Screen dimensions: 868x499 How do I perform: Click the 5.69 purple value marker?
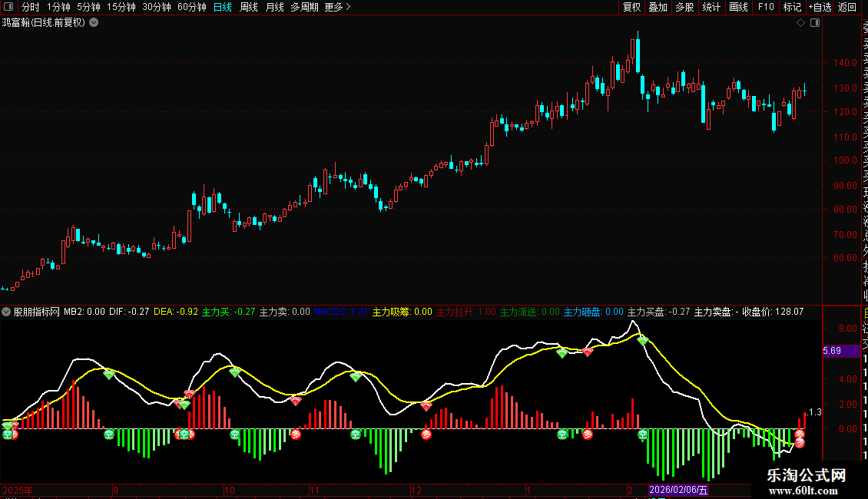pos(841,351)
